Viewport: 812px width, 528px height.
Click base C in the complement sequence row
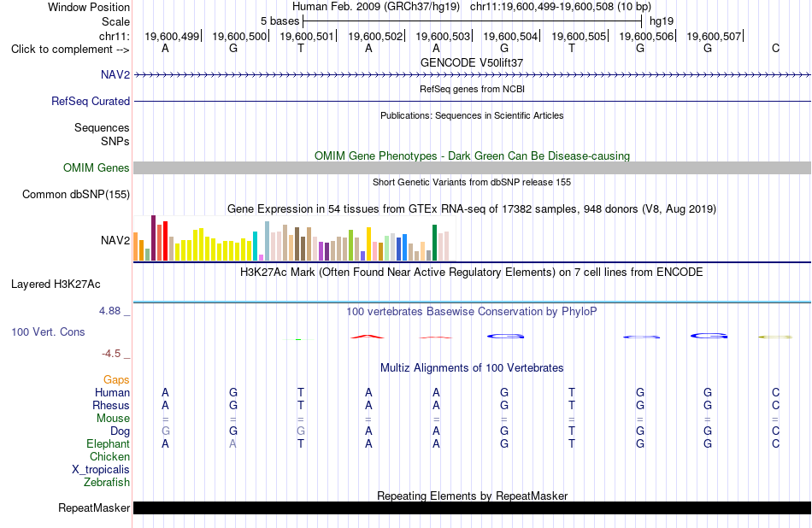click(775, 49)
